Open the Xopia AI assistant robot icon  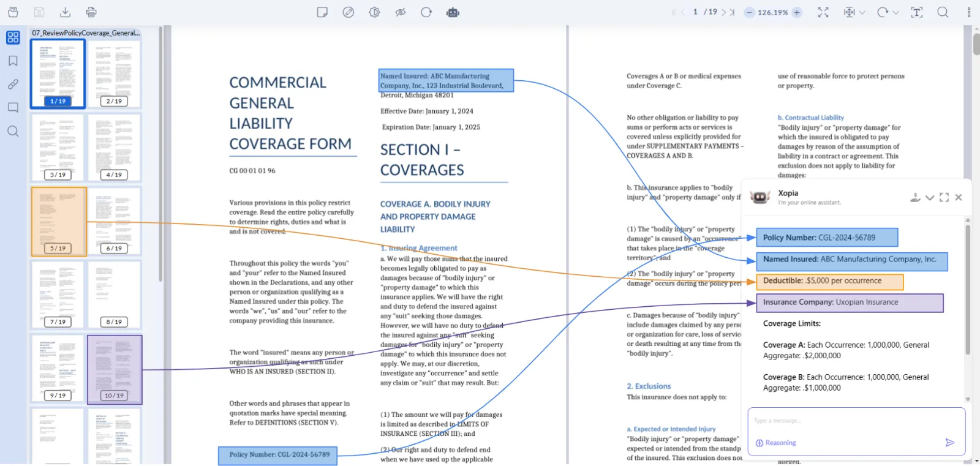point(453,12)
